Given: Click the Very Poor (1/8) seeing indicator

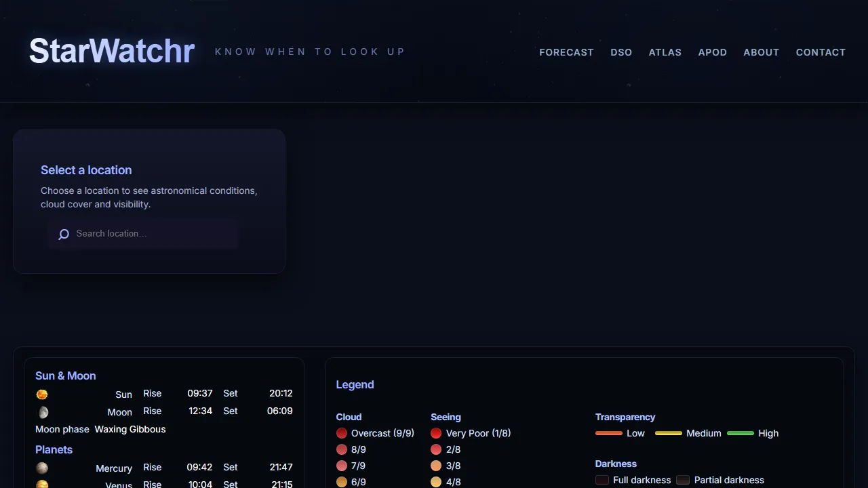Looking at the screenshot, I should coord(435,433).
